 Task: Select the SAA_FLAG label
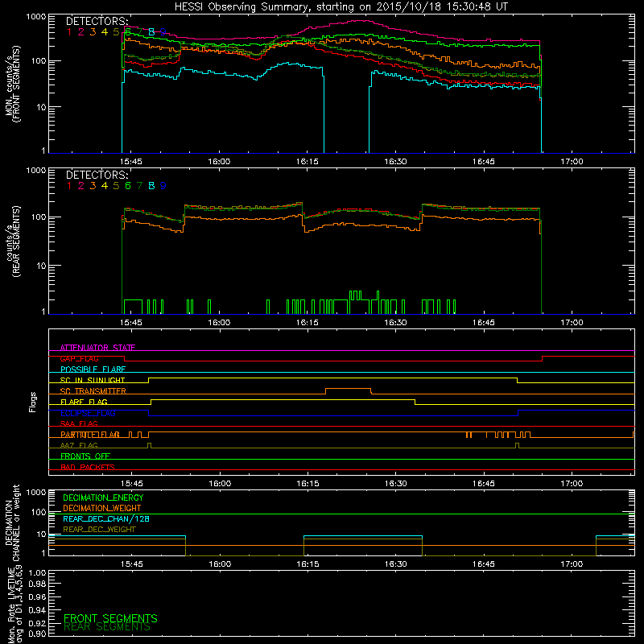click(79, 423)
